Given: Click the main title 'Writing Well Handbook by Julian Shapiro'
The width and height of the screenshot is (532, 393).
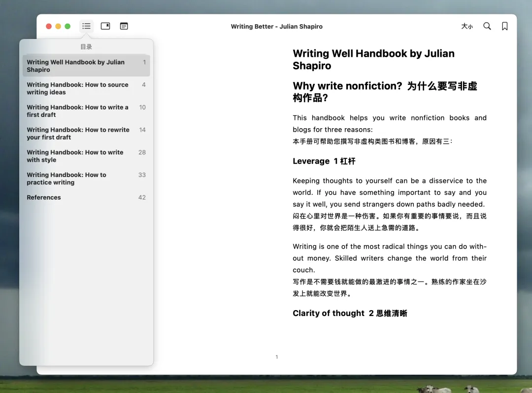Looking at the screenshot, I should [373, 60].
